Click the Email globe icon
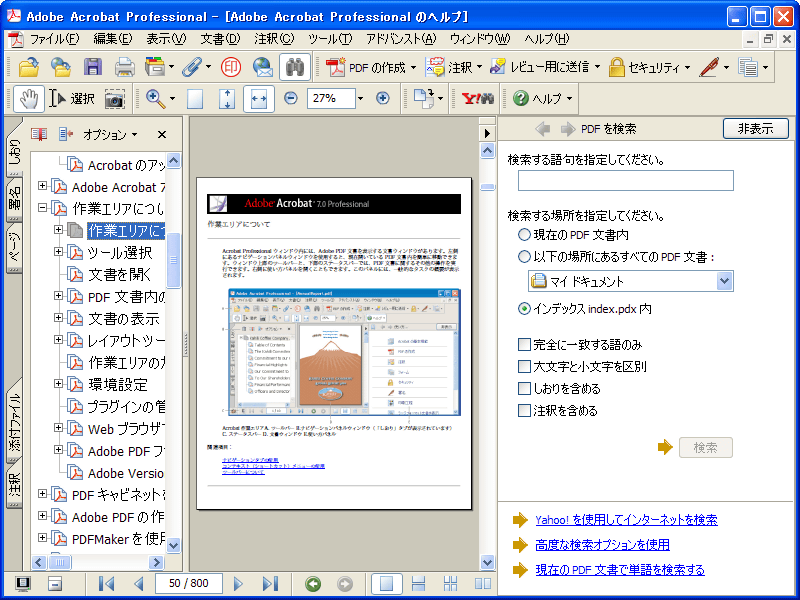This screenshot has width=800, height=600. point(263,67)
